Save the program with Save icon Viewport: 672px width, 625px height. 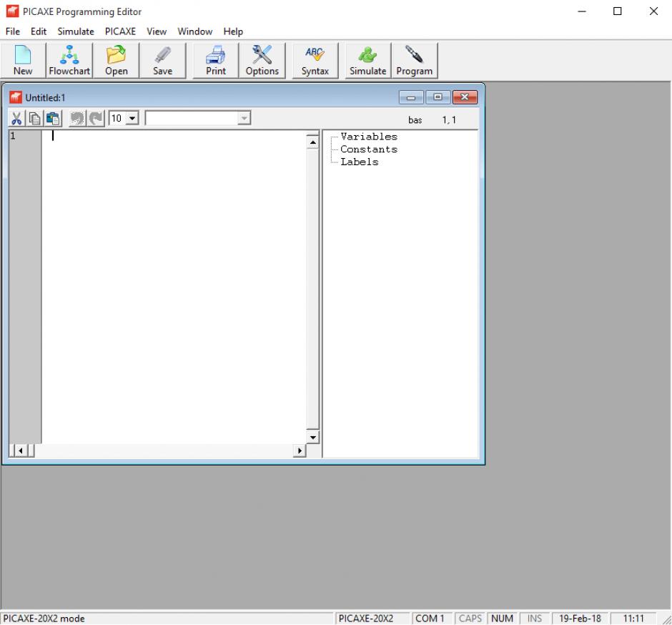[x=163, y=61]
